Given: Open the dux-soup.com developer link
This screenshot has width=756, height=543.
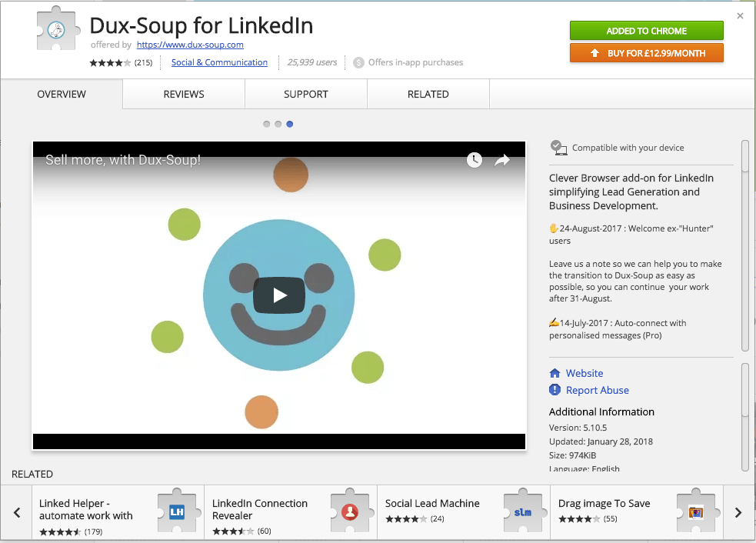Looking at the screenshot, I should click(190, 45).
